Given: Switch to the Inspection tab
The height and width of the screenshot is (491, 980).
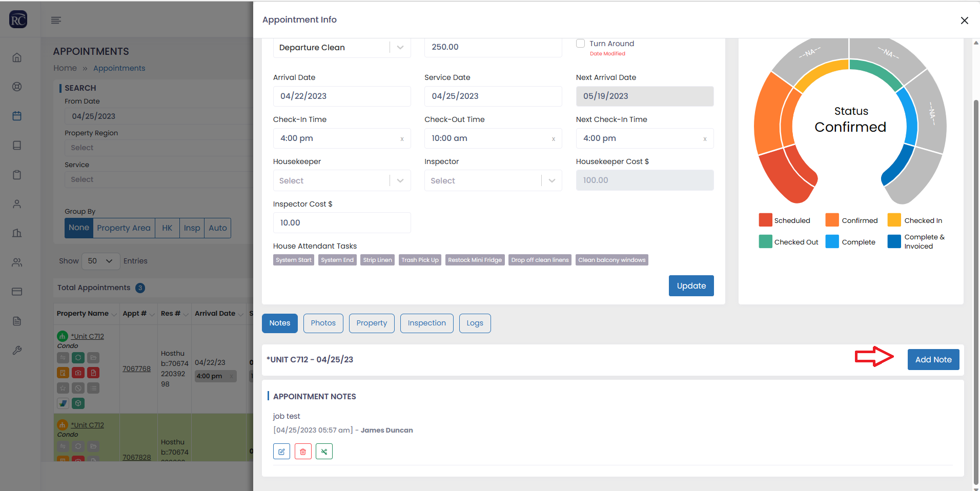Looking at the screenshot, I should pos(427,323).
